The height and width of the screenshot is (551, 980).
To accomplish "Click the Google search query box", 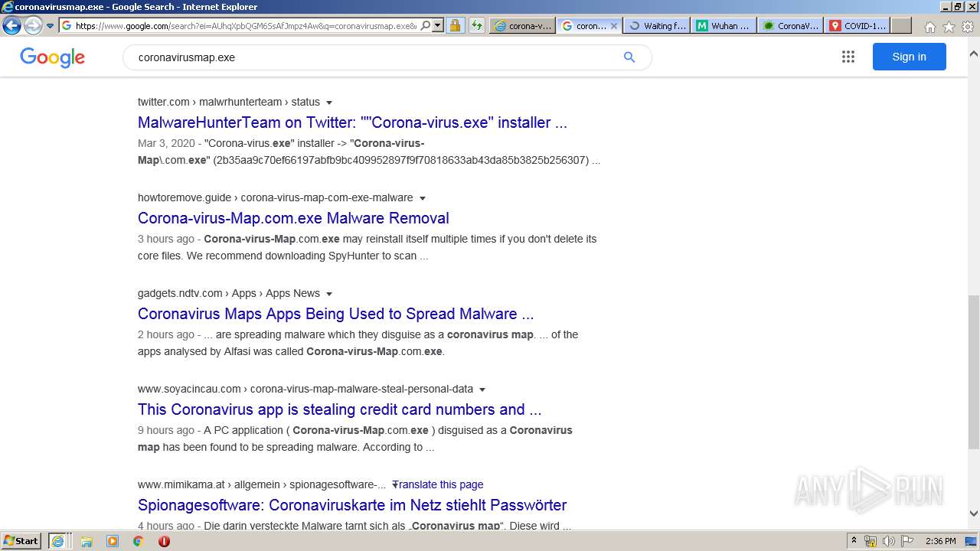I will point(375,57).
